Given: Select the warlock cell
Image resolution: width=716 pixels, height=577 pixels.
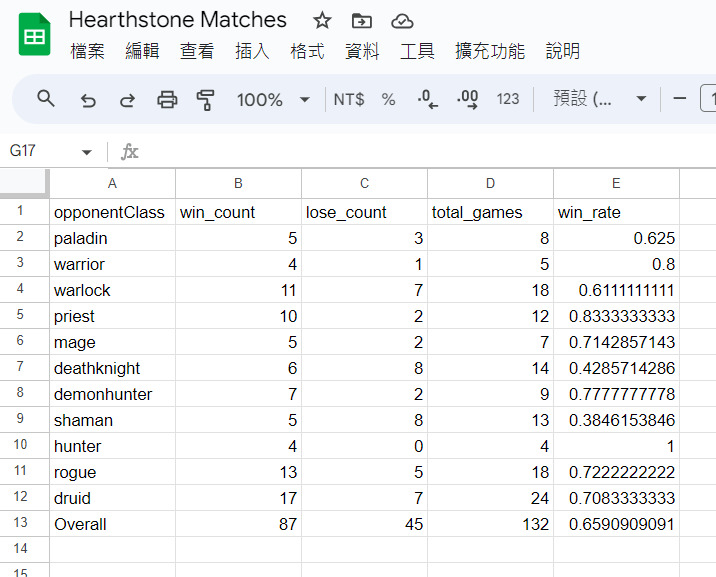Looking at the screenshot, I should coord(112,290).
